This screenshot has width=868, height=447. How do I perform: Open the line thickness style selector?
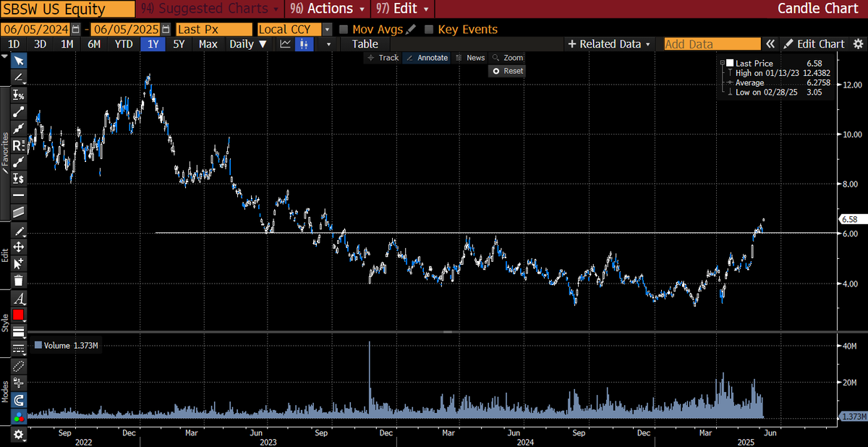coord(19,331)
